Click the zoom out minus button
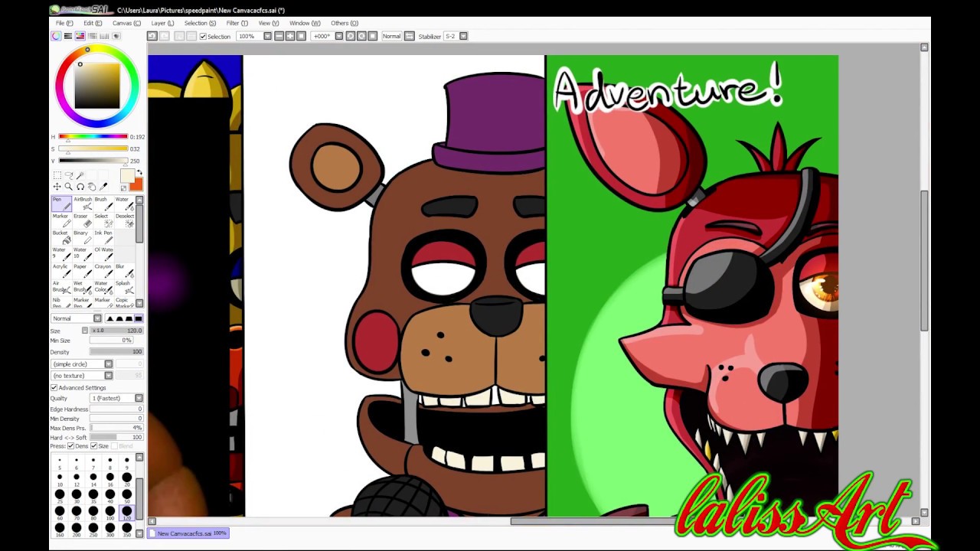The height and width of the screenshot is (551, 980). tap(279, 36)
